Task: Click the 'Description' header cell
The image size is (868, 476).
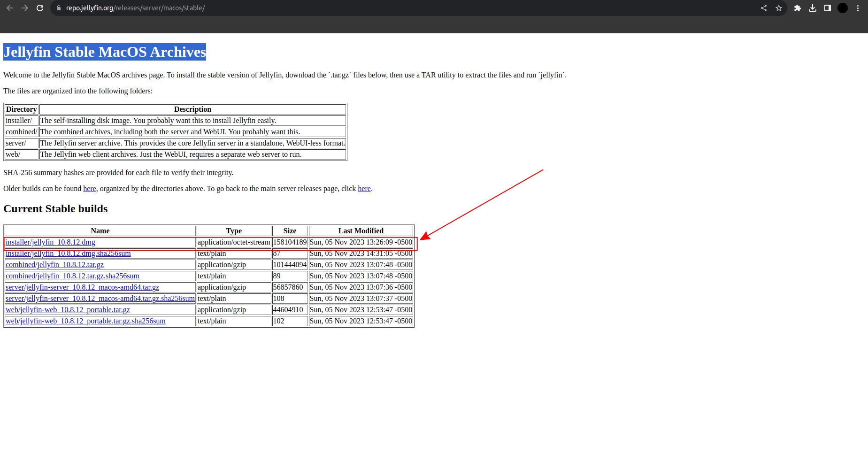Action: (x=192, y=109)
